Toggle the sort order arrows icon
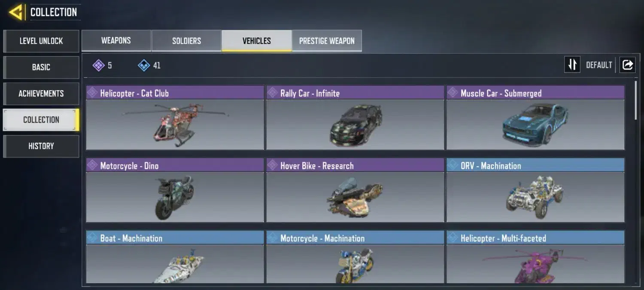The width and height of the screenshot is (644, 290). pyautogui.click(x=572, y=65)
